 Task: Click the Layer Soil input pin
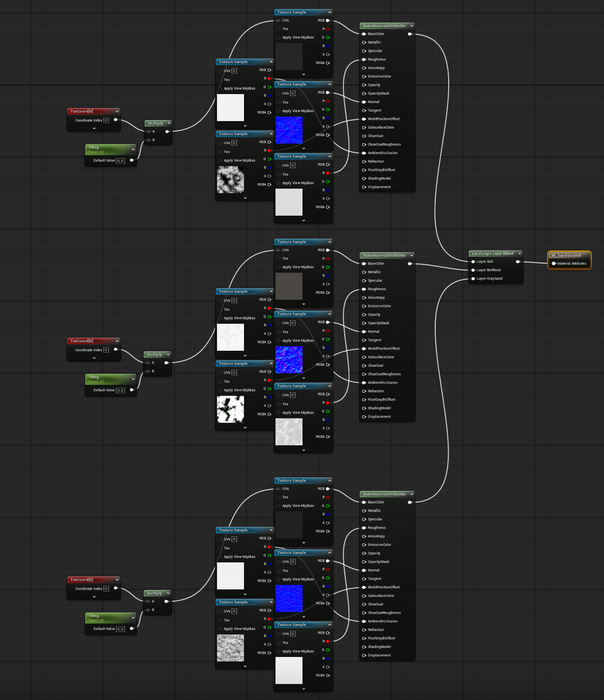coord(473,262)
